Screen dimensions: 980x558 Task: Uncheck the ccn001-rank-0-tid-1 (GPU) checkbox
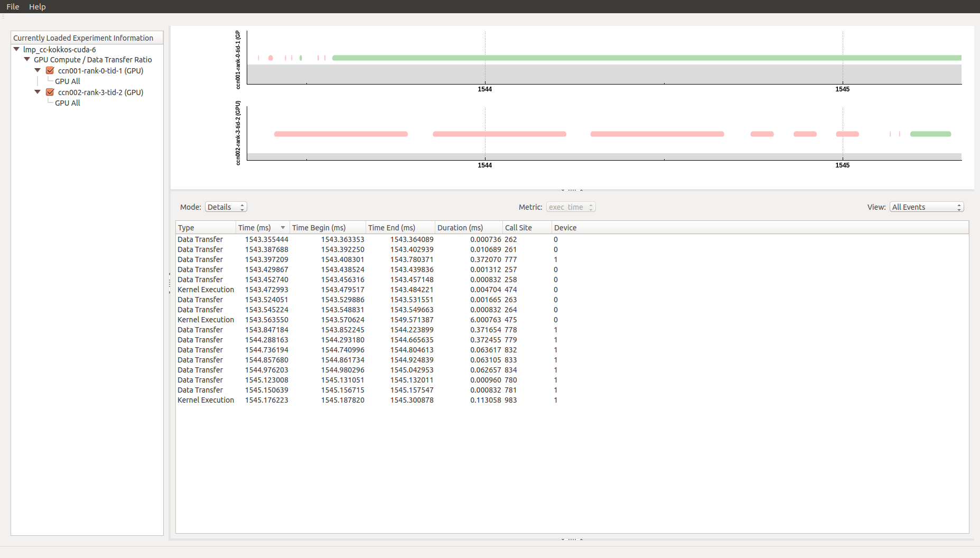pyautogui.click(x=50, y=70)
